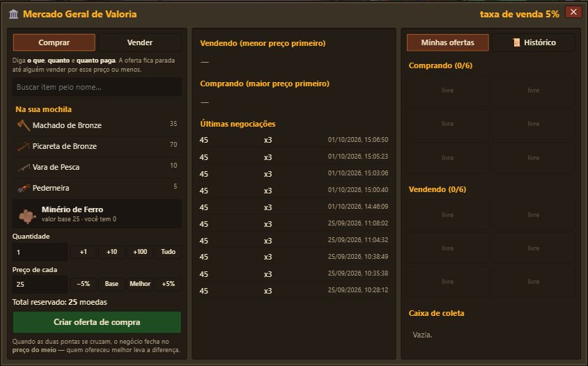588x366 pixels.
Task: Click the trade dated 01/10/2026, 15:06:50
Action: click(x=293, y=140)
